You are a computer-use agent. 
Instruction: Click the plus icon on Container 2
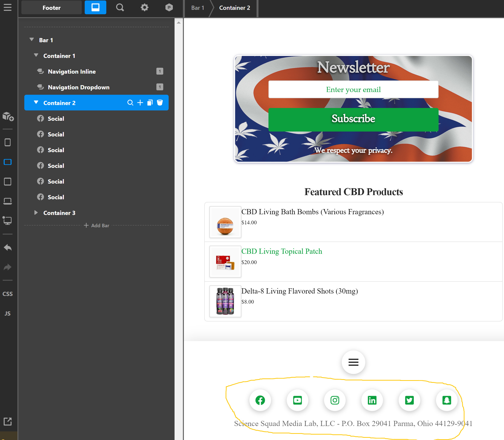point(140,103)
